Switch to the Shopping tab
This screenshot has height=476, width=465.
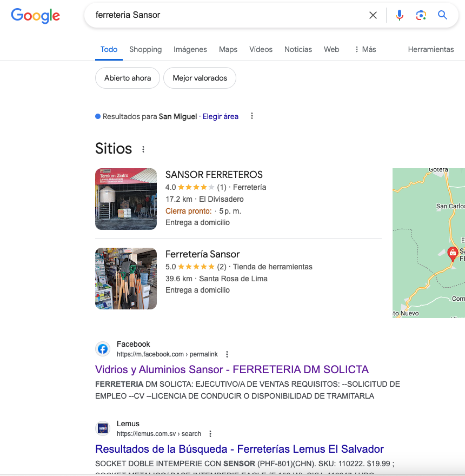145,49
